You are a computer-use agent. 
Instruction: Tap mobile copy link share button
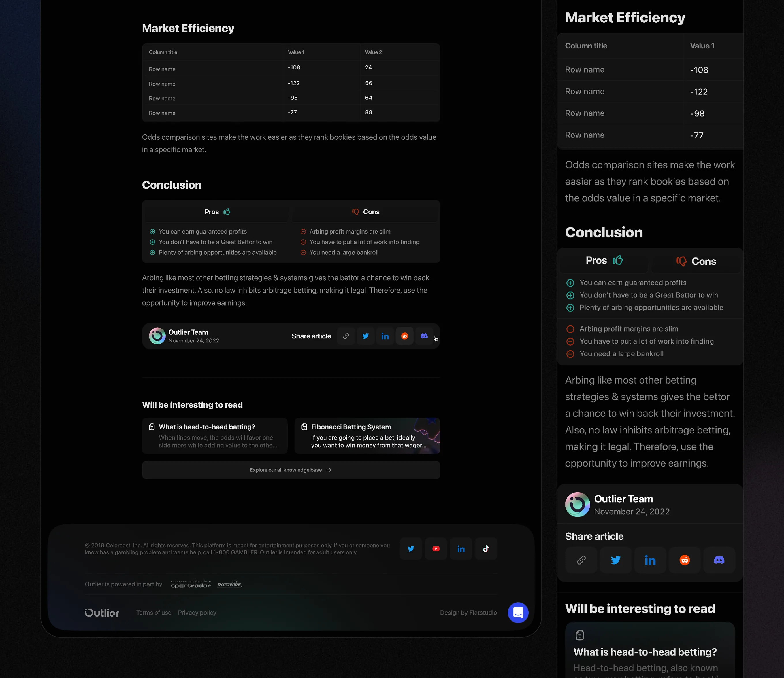581,560
